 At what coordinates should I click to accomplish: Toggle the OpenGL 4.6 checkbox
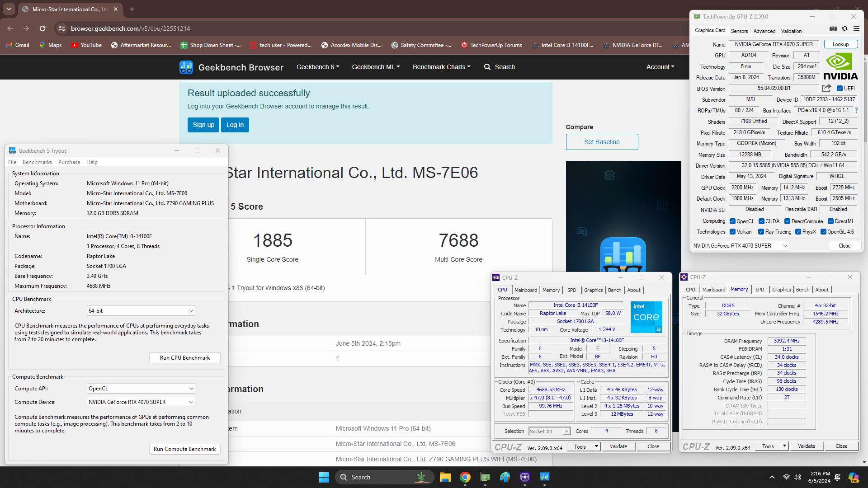coord(824,232)
